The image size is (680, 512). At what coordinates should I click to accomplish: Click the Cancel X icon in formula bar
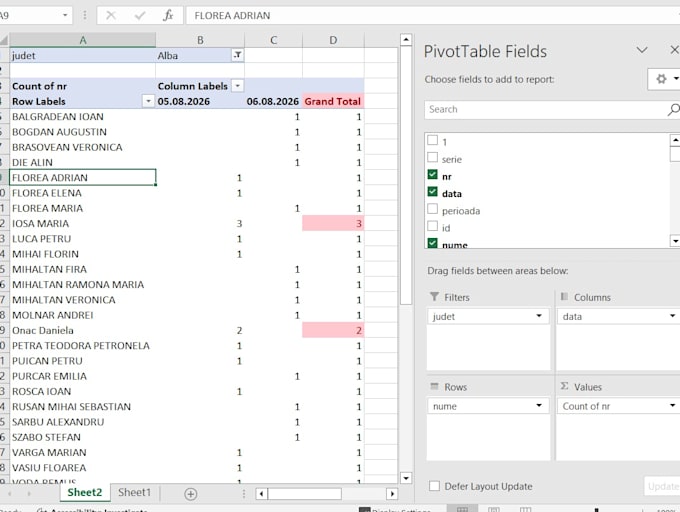111,16
